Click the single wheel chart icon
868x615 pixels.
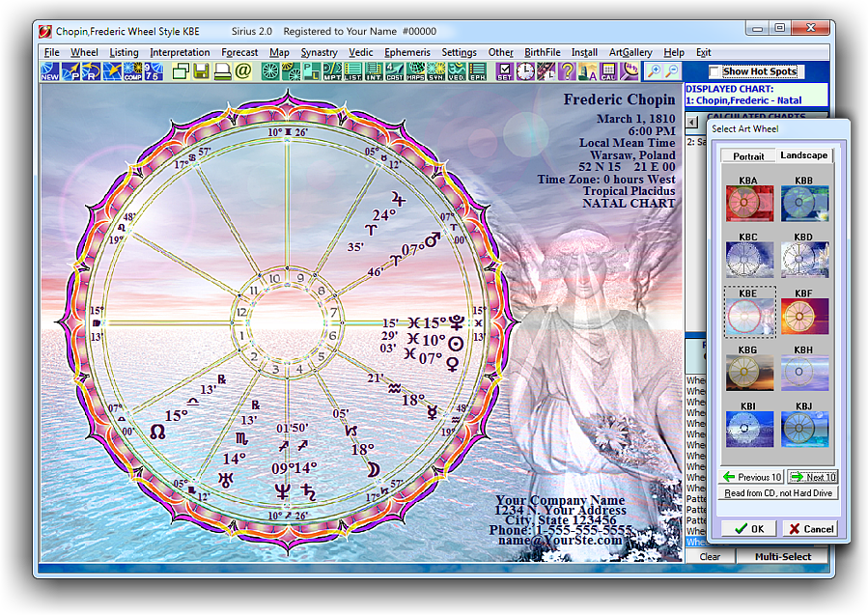pos(270,71)
